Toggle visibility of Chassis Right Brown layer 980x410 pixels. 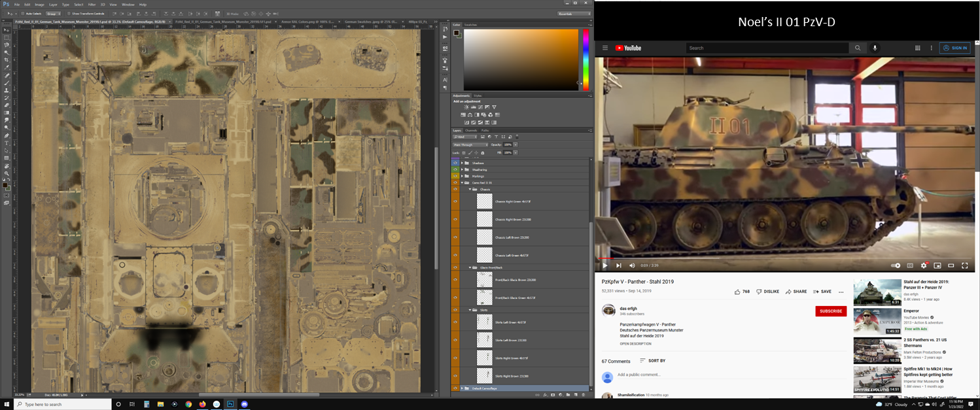coord(455,220)
